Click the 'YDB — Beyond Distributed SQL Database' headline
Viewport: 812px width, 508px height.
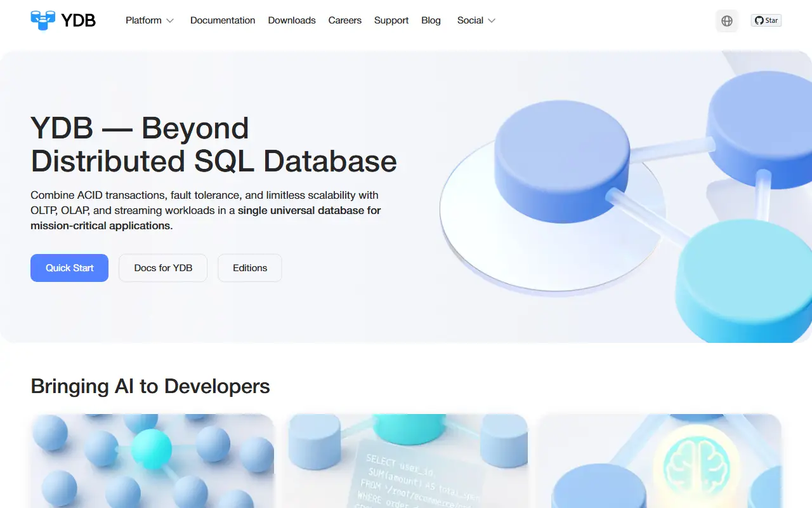pyautogui.click(x=214, y=145)
